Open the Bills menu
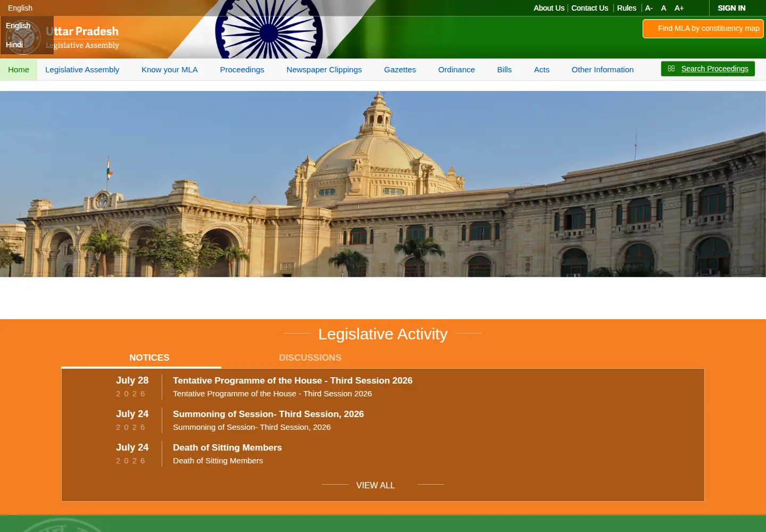Screen dimensions: 766x532 (x=504, y=70)
